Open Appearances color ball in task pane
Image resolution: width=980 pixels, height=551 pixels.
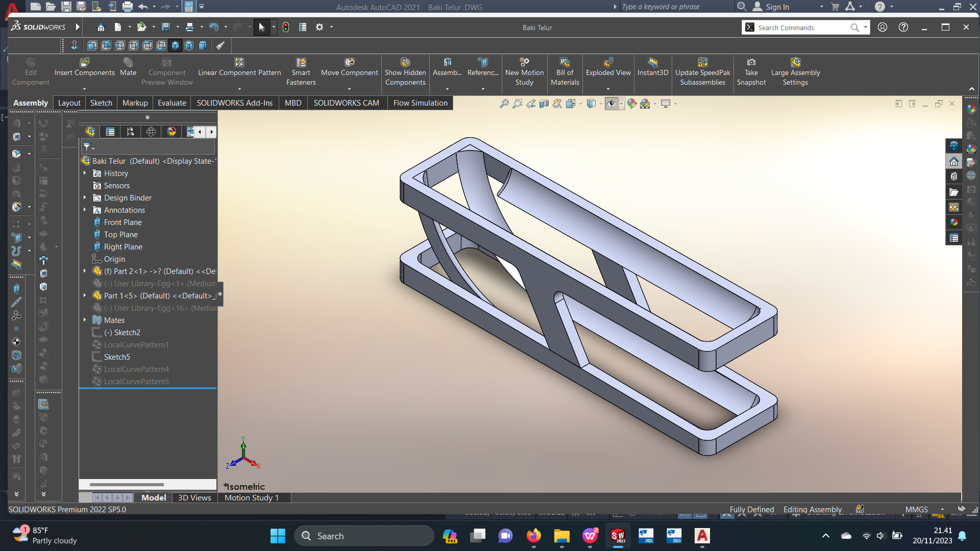point(953,223)
